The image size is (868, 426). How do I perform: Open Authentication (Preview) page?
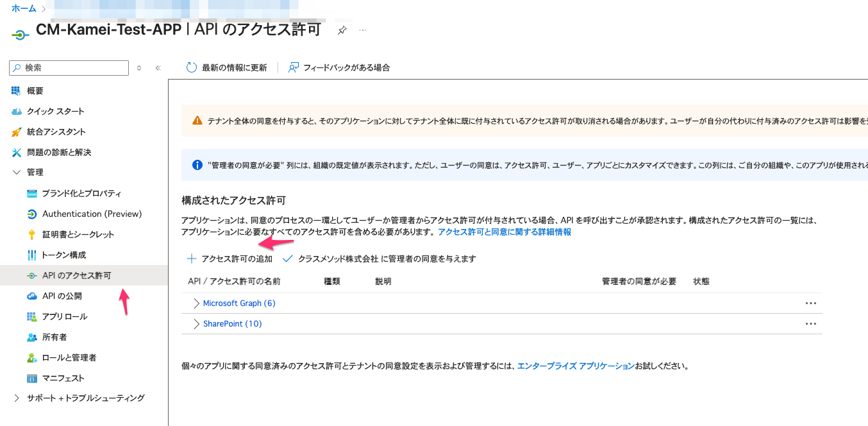click(x=94, y=214)
